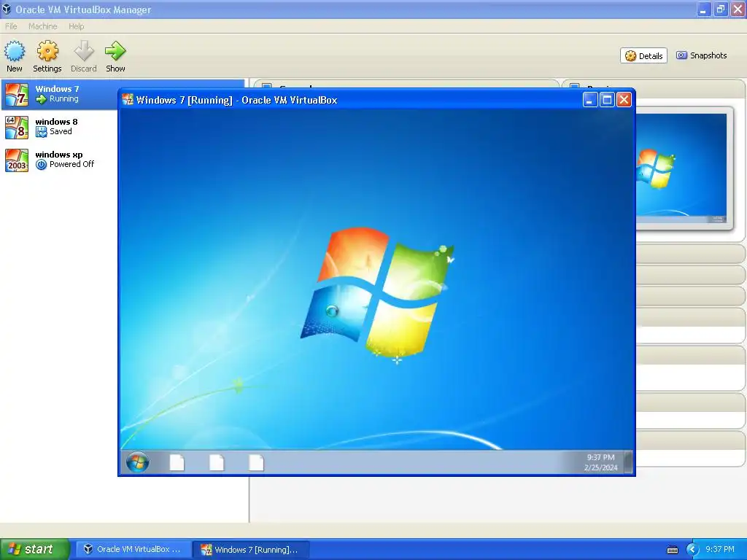Image resolution: width=747 pixels, height=560 pixels.
Task: Minimize the Windows 7 VM window
Action: [589, 99]
